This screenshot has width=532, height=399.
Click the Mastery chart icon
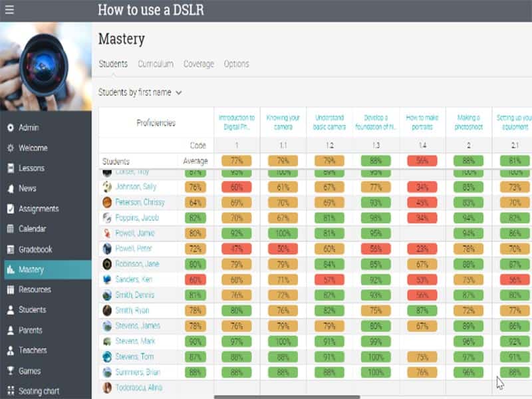[11, 270]
